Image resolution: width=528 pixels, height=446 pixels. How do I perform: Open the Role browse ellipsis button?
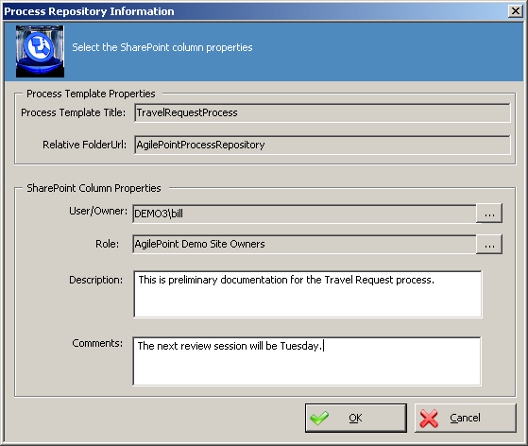point(489,244)
